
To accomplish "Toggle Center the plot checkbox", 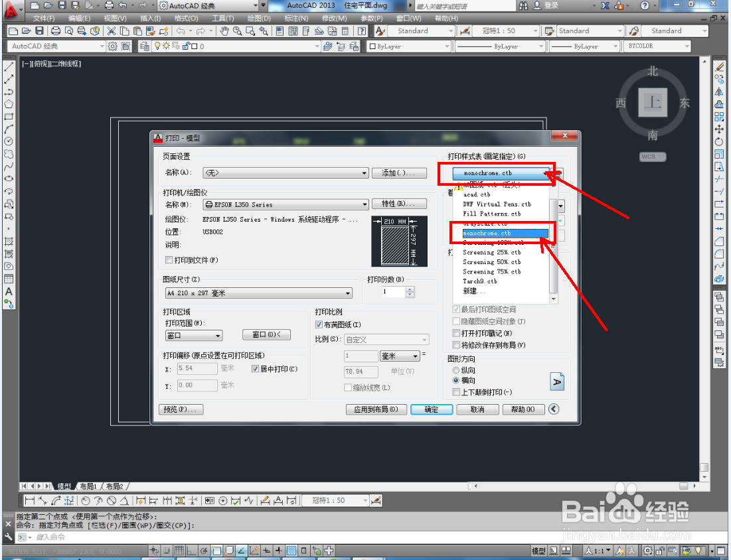I will pyautogui.click(x=255, y=369).
